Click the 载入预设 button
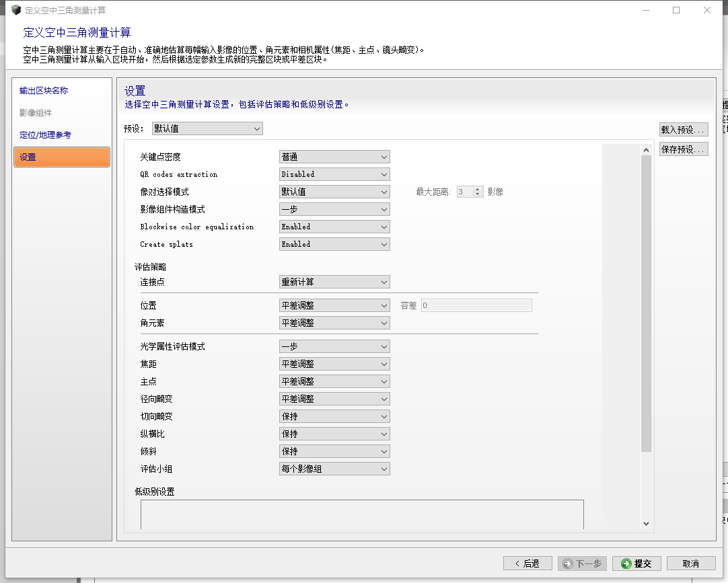Screen dimensions: 728x583 [684, 128]
